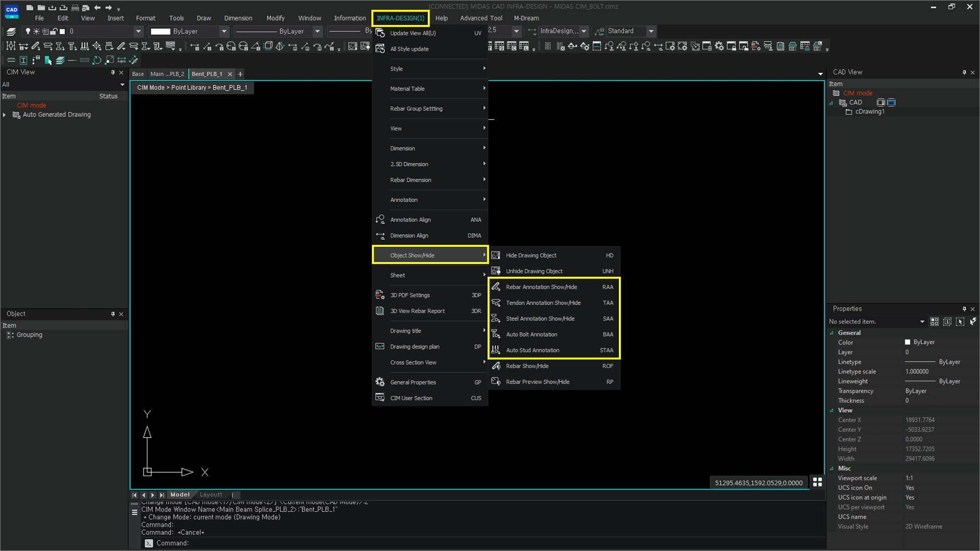
Task: Add a new drawing tab with plus button
Action: tap(240, 74)
